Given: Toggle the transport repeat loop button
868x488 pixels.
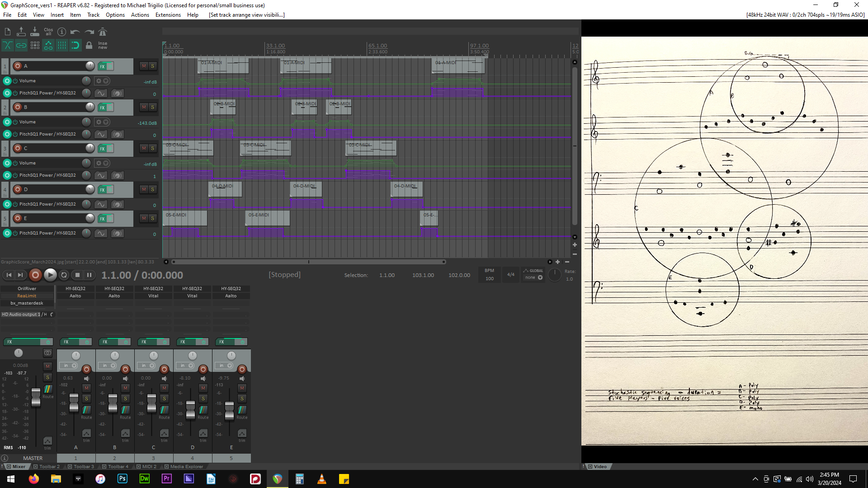Looking at the screenshot, I should (64, 275).
